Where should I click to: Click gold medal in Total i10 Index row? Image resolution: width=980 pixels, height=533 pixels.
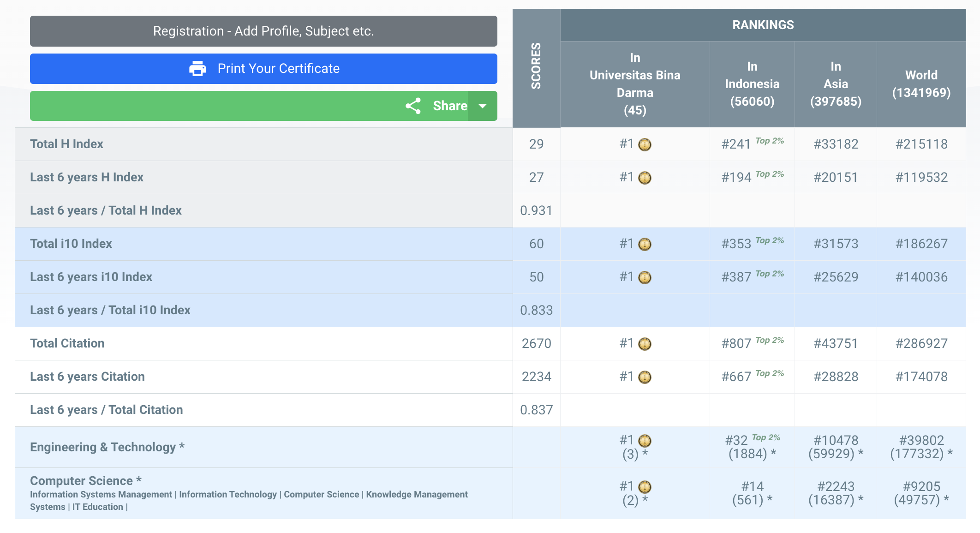645,245
